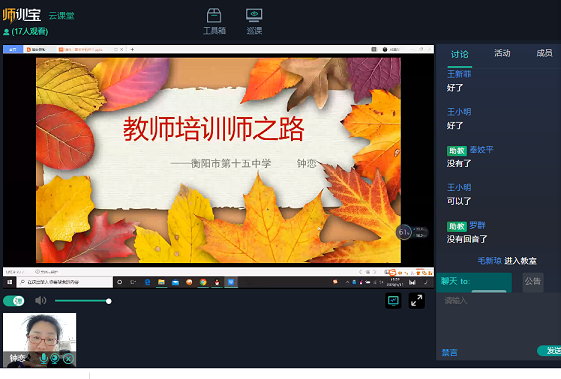Toggle the webcam icon on 钟恋's video
This screenshot has width=561, height=379.
coord(55,358)
